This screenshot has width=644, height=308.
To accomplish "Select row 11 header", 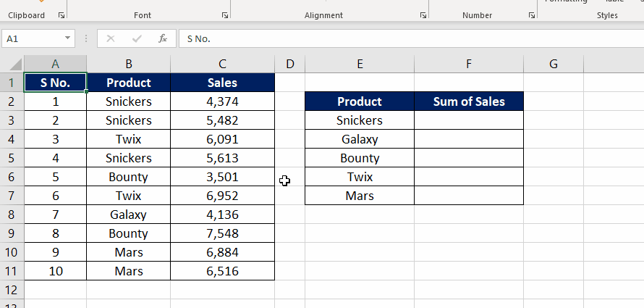I will click(12, 271).
